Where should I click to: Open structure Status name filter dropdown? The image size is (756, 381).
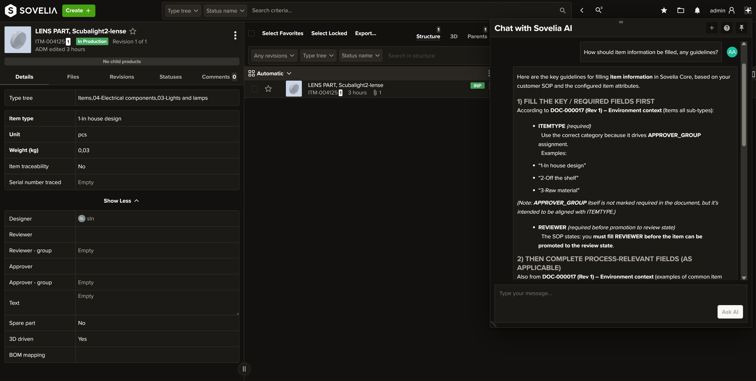point(361,55)
